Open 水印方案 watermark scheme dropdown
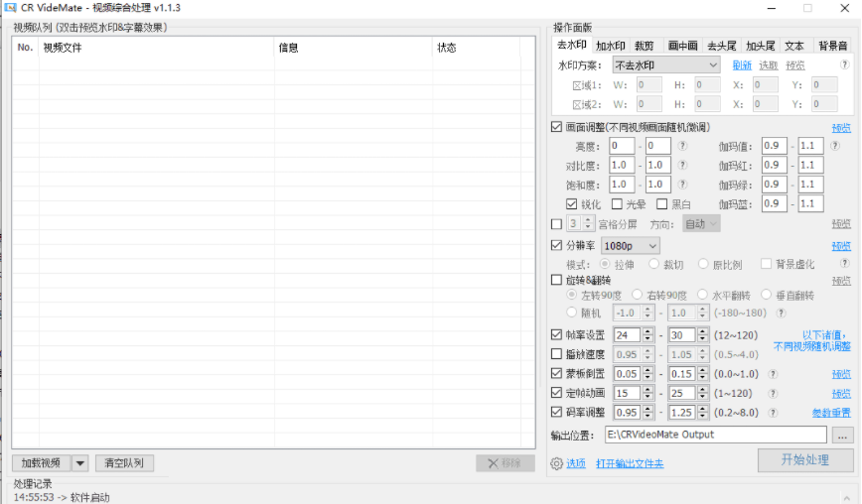This screenshot has height=504, width=862. click(x=666, y=65)
